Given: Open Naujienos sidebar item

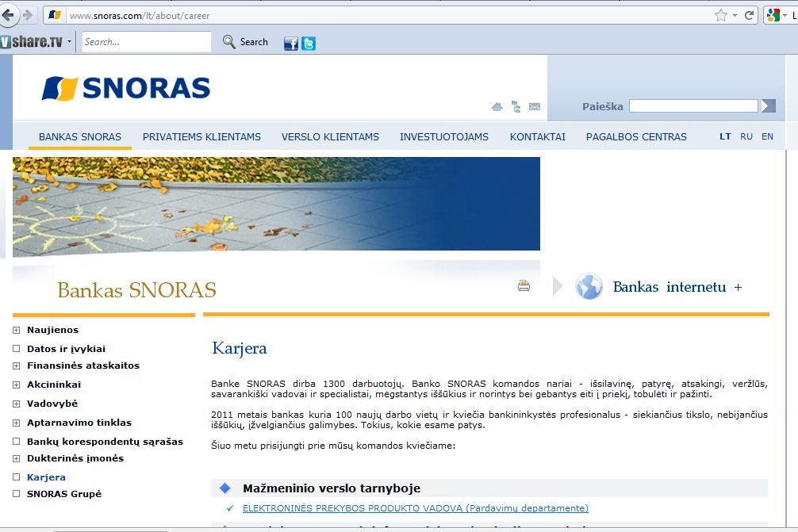Looking at the screenshot, I should click(53, 330).
